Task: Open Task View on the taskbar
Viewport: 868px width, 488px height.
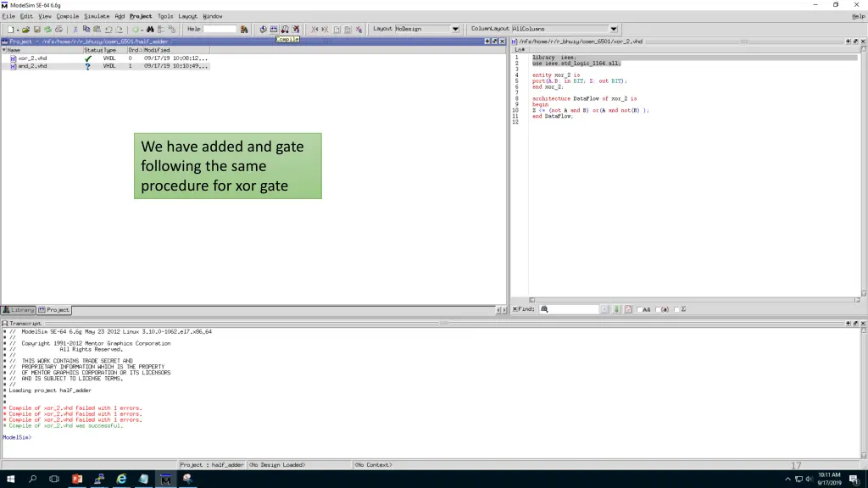Action: (54, 480)
